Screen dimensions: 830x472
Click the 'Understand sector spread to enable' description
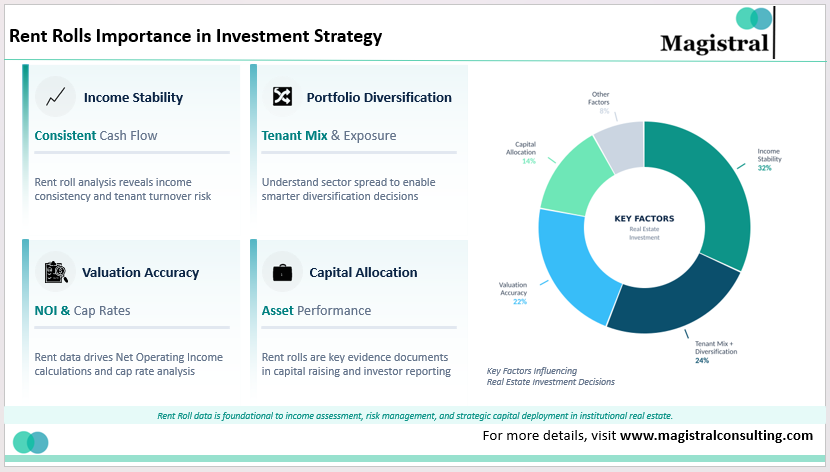(x=348, y=189)
